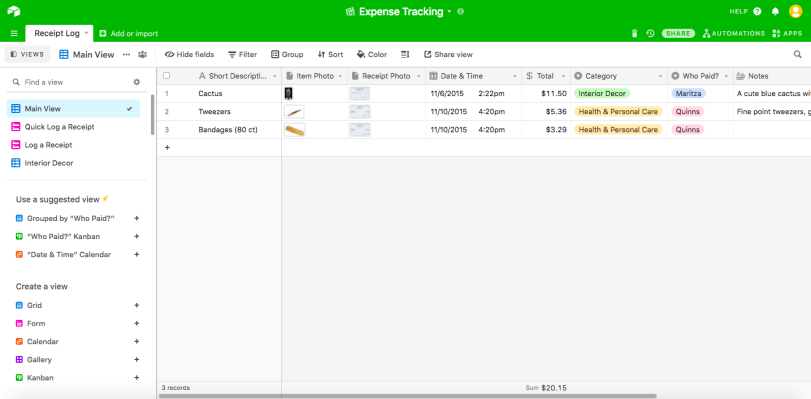
Task: Open the Expense Tracking base title dropdown
Action: [x=449, y=11]
